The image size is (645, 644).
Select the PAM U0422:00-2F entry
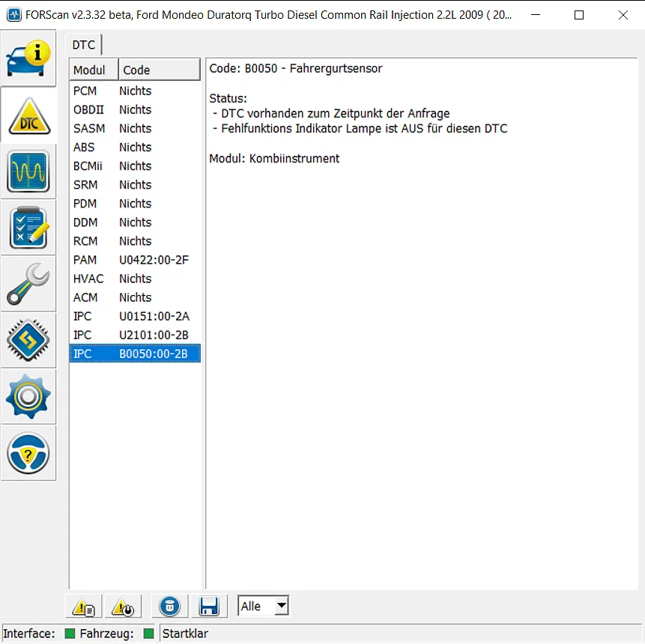coord(135,260)
